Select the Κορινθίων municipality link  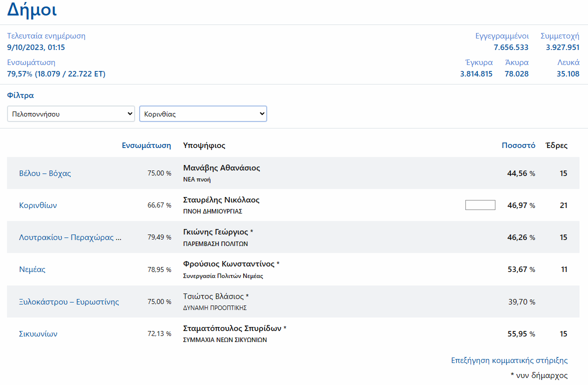point(38,205)
